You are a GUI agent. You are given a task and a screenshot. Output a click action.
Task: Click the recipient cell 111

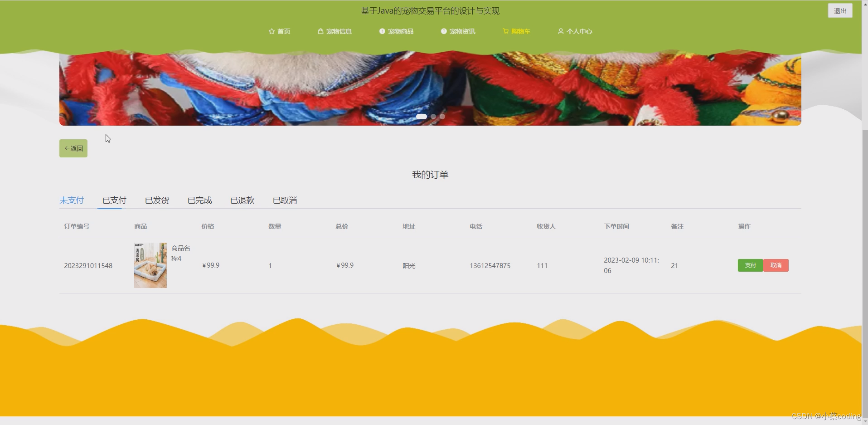[x=542, y=266]
